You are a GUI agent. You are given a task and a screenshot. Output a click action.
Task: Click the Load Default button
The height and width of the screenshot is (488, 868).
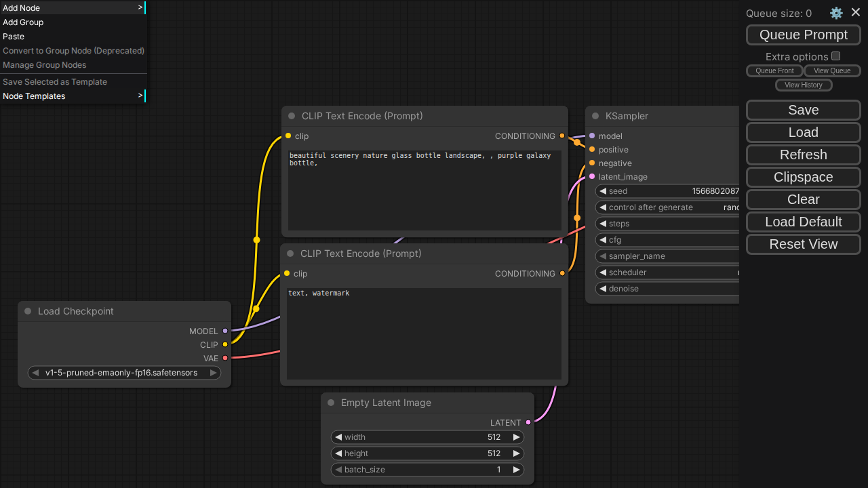[x=803, y=222]
